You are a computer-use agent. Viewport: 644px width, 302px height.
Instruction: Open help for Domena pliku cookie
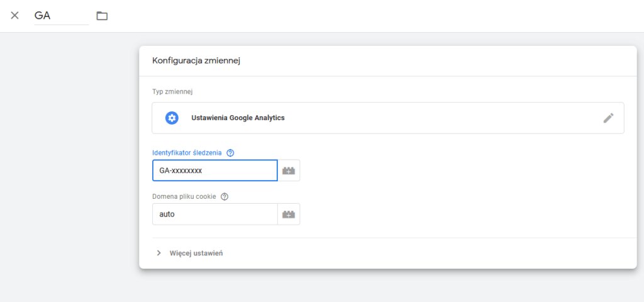[x=225, y=196]
